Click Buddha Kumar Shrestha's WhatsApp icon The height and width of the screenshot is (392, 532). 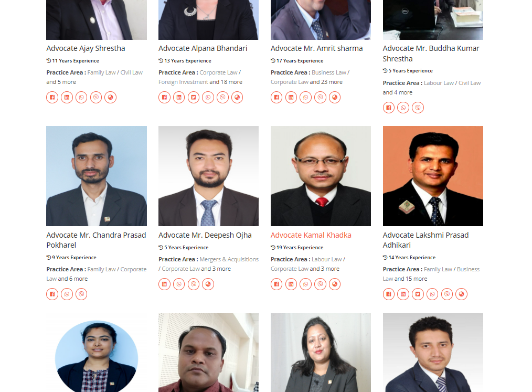(x=403, y=108)
